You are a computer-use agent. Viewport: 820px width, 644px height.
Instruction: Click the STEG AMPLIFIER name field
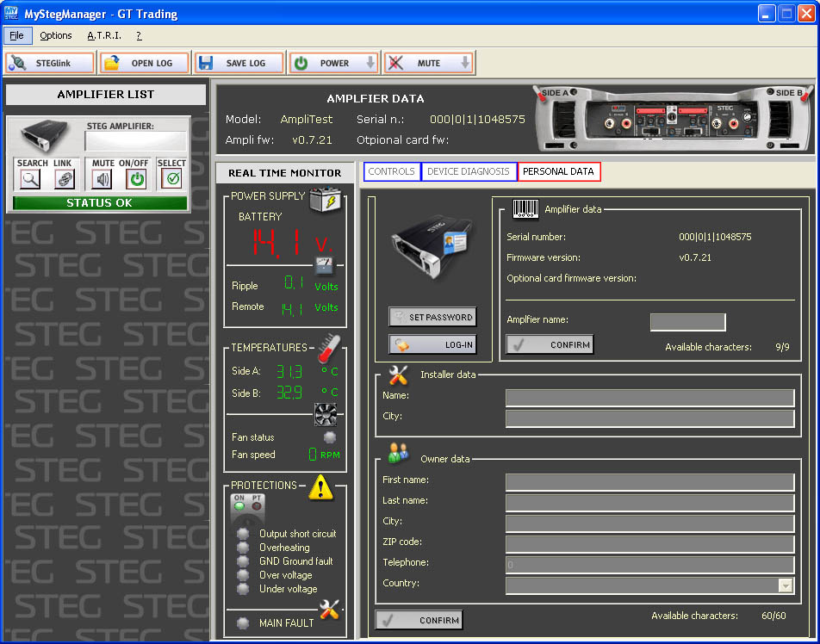(135, 141)
